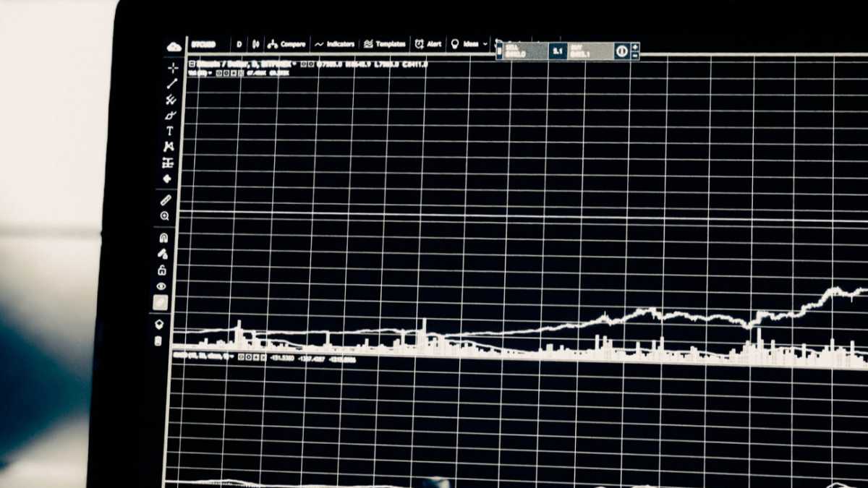Select the zoom in tool

click(165, 216)
